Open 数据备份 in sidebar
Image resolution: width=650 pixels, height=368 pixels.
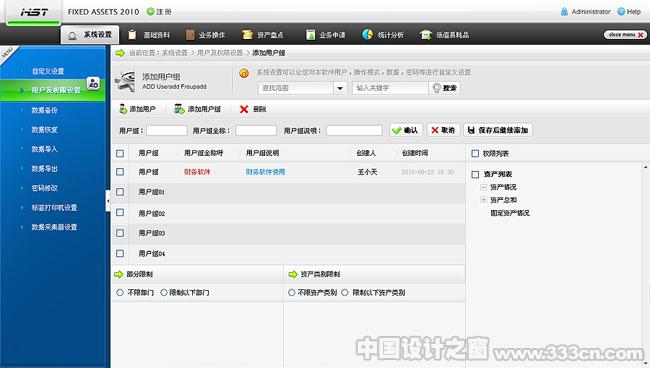44,110
